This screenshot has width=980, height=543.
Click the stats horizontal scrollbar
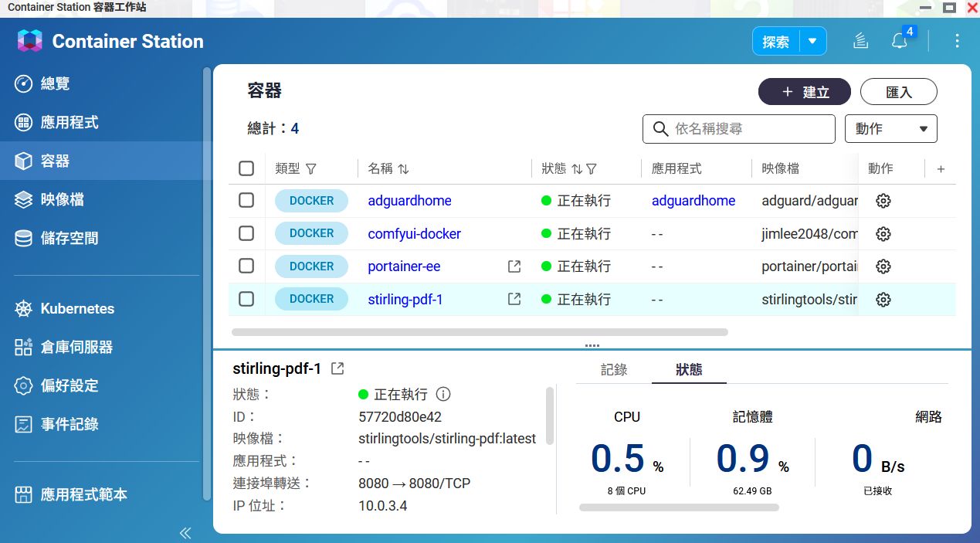679,507
